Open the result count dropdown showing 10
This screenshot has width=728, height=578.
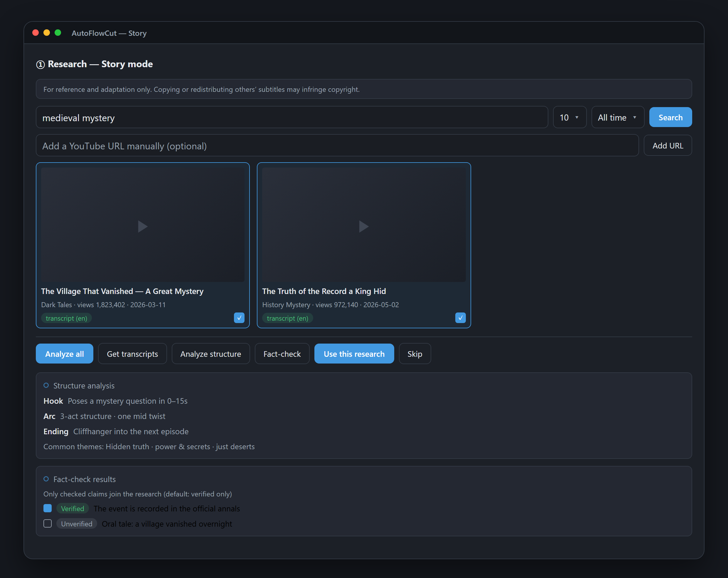click(x=570, y=117)
